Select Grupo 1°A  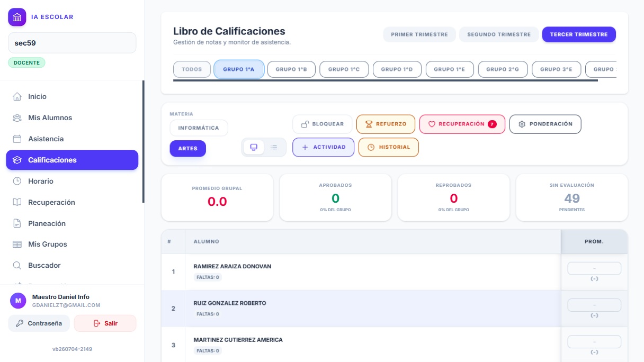click(239, 69)
